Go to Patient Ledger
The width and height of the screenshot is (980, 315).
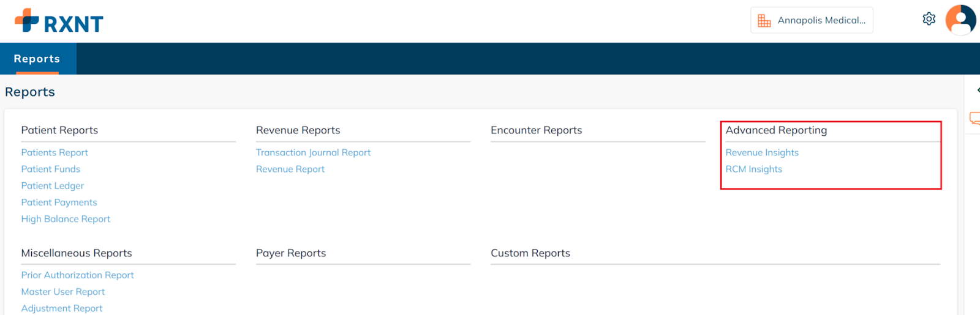53,185
